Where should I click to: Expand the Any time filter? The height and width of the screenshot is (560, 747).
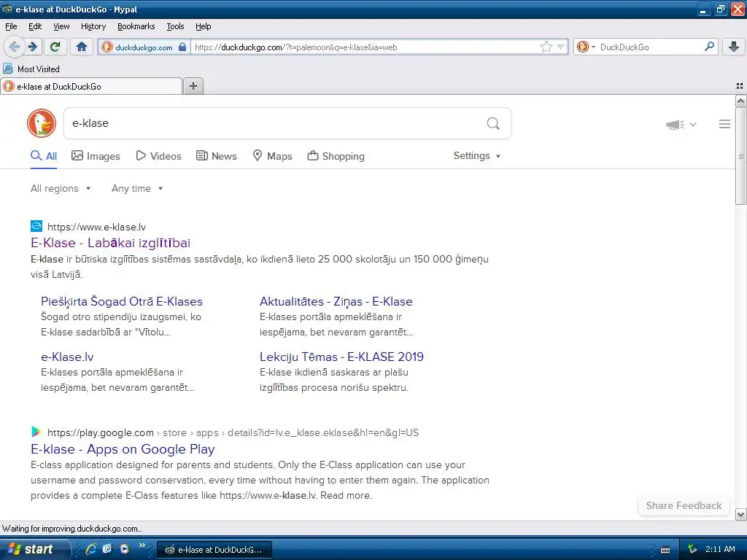(137, 189)
